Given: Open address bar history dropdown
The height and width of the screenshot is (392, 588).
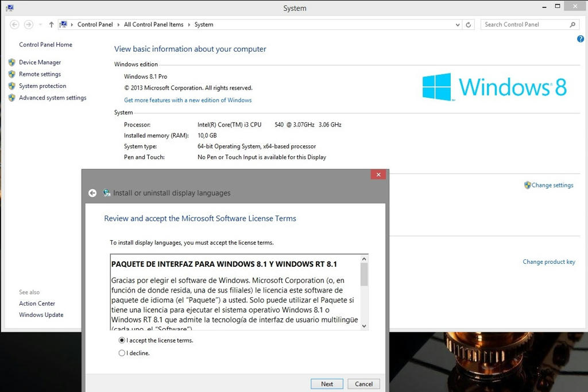Looking at the screenshot, I should point(458,25).
